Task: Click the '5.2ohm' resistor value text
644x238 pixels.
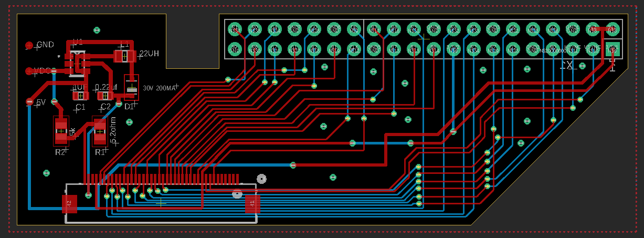Action: click(x=114, y=131)
